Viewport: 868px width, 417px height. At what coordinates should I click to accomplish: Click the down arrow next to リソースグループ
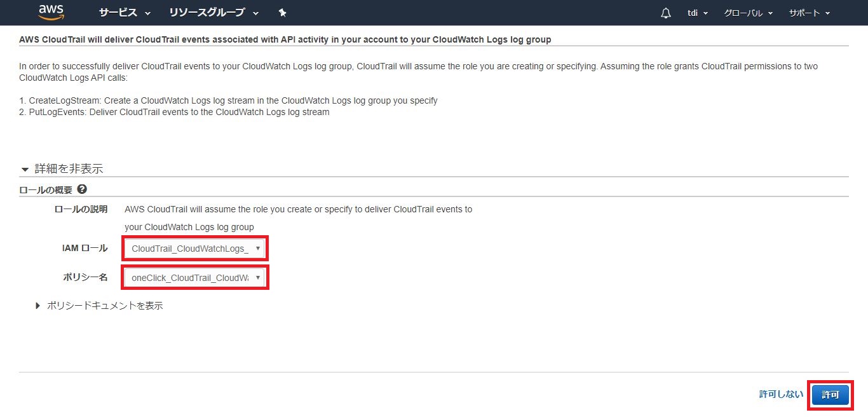point(255,13)
